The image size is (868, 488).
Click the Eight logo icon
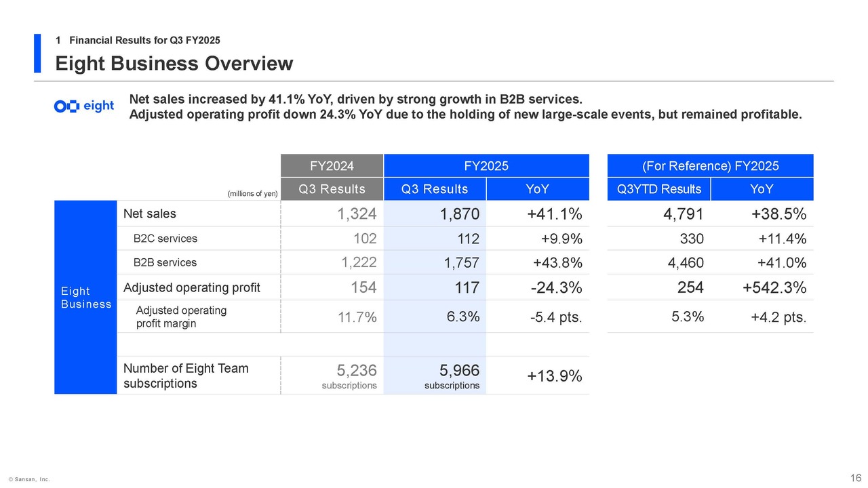point(83,106)
